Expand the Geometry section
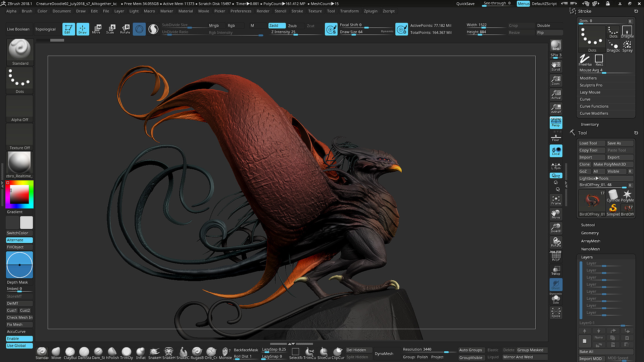The image size is (644, 362). point(590,233)
